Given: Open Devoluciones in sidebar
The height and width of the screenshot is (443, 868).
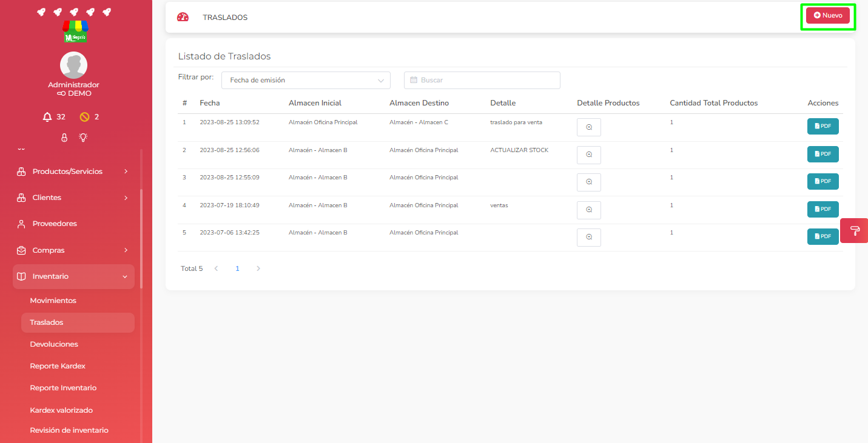Looking at the screenshot, I should click(54, 344).
